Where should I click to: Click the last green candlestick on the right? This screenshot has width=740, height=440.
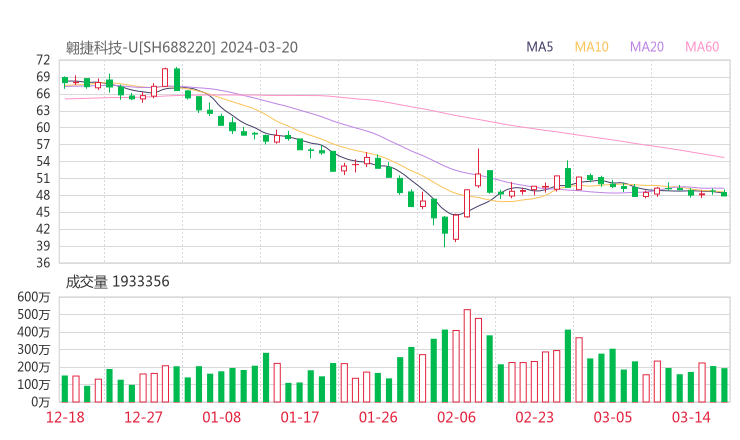(724, 194)
